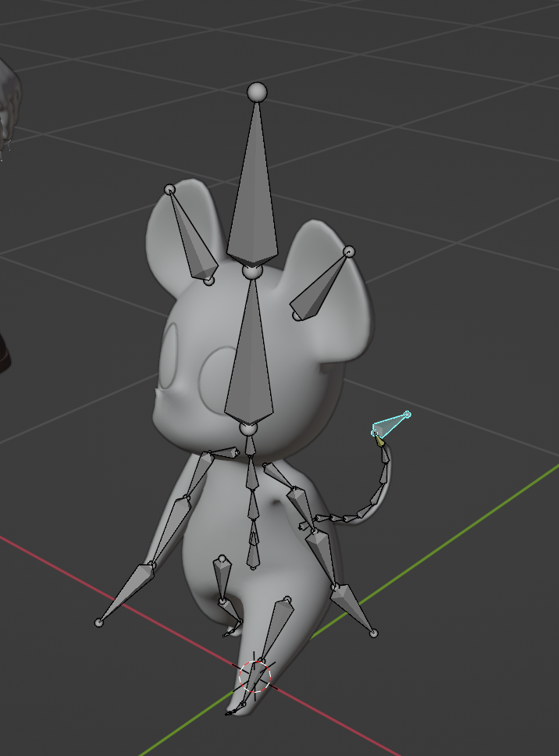559x756 pixels.
Task: Select the small neck bone under the head
Action: click(x=250, y=445)
